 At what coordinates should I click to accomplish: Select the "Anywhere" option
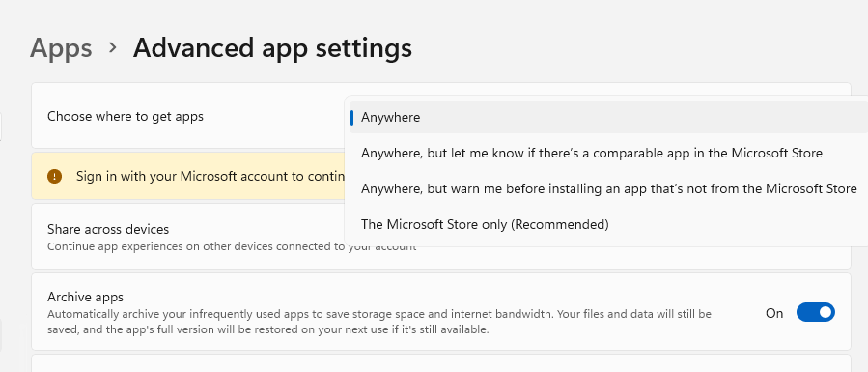click(608, 117)
